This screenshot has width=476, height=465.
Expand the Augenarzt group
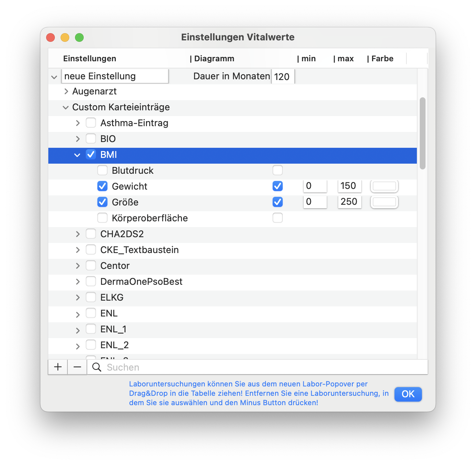point(66,92)
